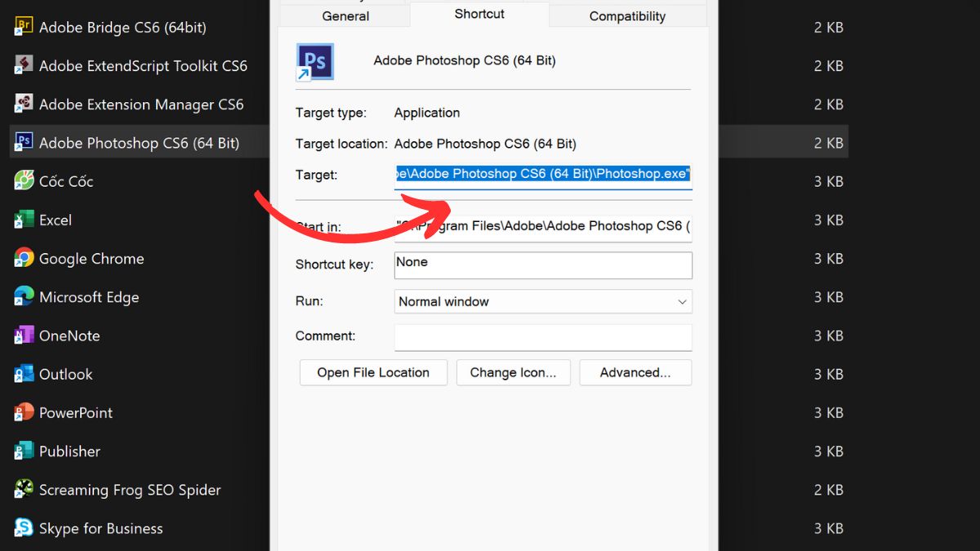Select the Outlook file name
This screenshot has width=980, height=551.
pos(66,374)
